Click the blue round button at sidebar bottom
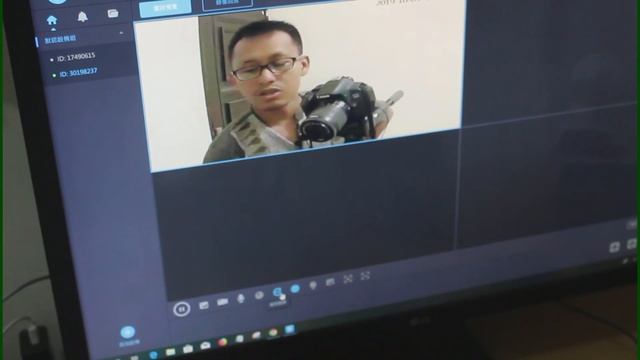 click(128, 333)
